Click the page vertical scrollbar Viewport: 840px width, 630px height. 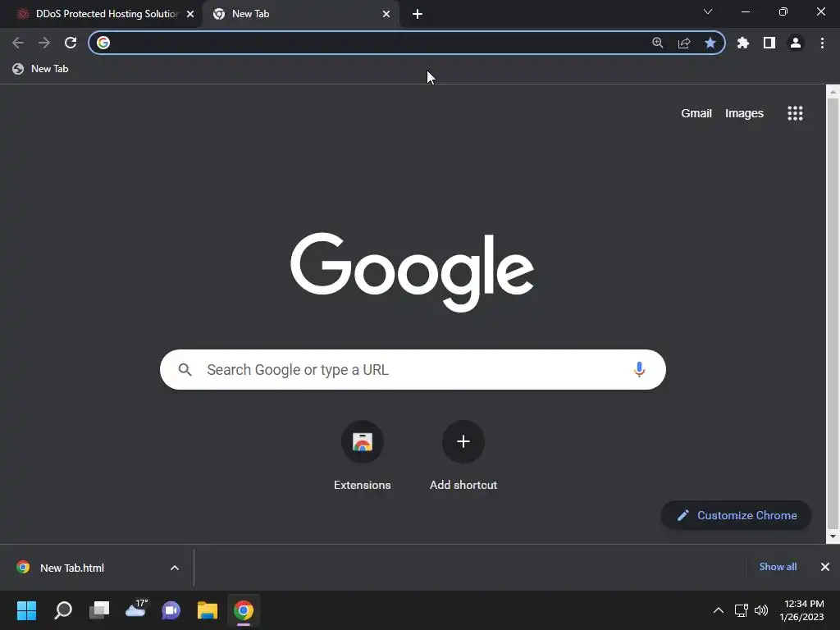(x=833, y=314)
